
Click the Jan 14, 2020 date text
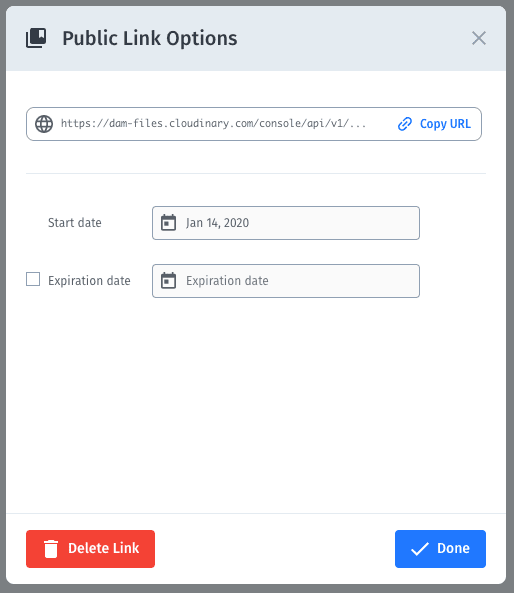tap(217, 223)
